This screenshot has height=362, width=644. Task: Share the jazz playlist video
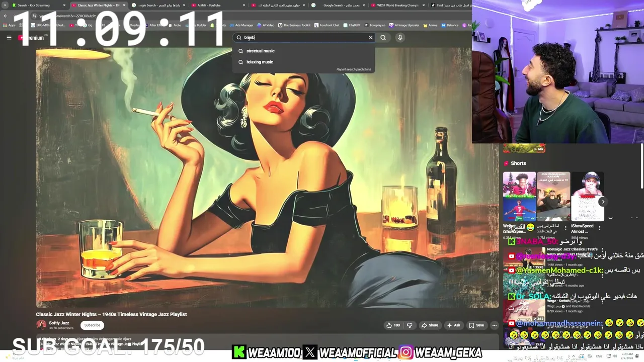click(430, 325)
